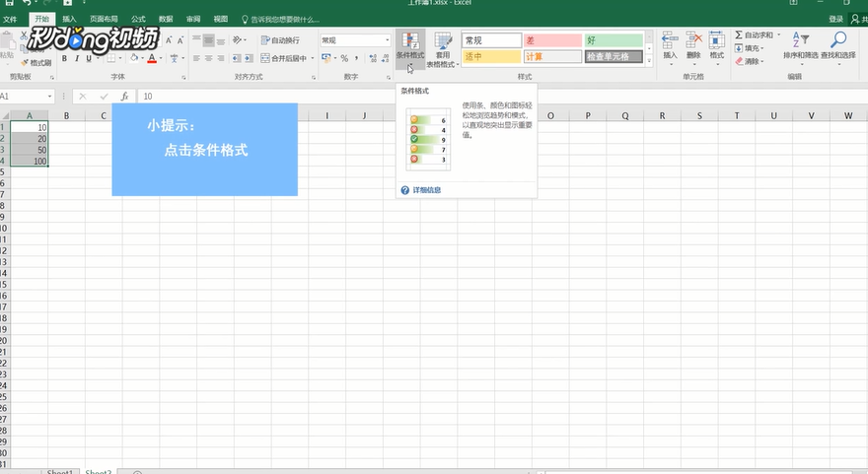Click the 详细信息 link in the tooltip

click(x=427, y=190)
